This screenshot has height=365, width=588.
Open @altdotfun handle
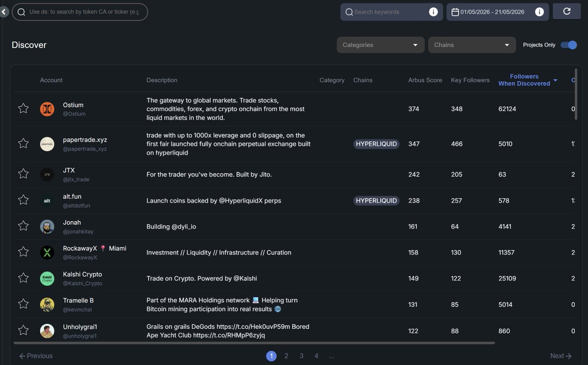(x=76, y=206)
